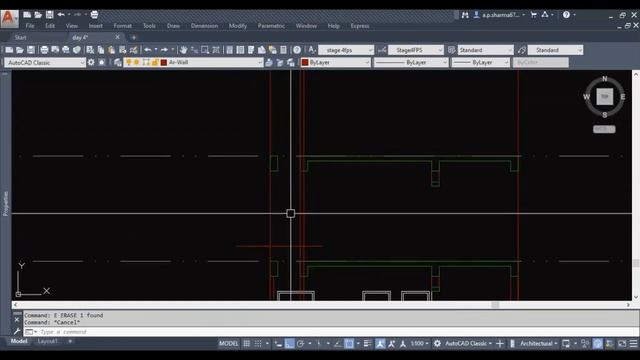Screen dimensions: 640x360
Task: Open the ByLayer color dropdown
Action: pos(336,62)
